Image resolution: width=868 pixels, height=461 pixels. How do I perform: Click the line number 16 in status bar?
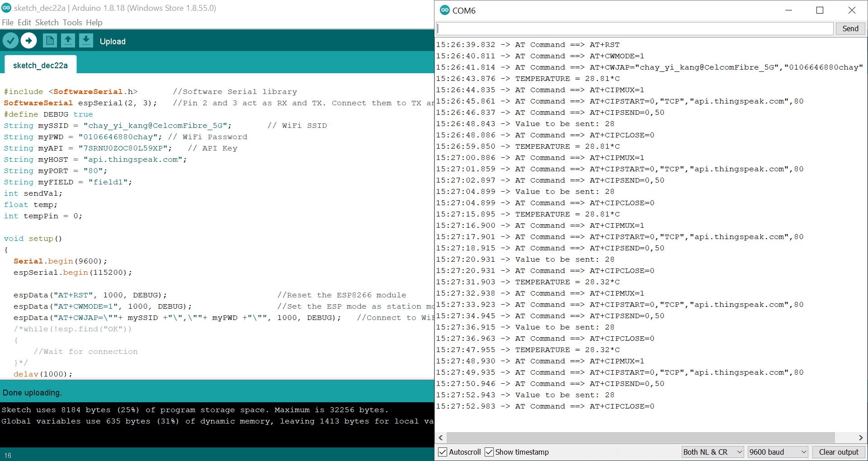click(8, 455)
